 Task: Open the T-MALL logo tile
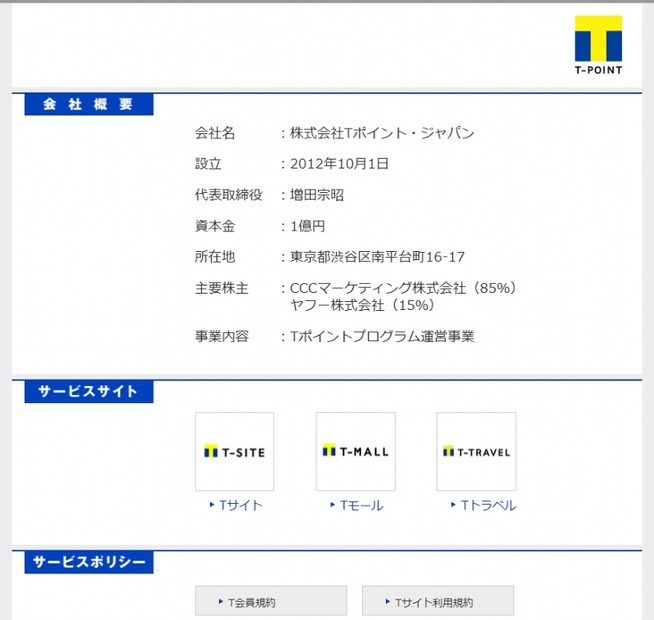(355, 451)
